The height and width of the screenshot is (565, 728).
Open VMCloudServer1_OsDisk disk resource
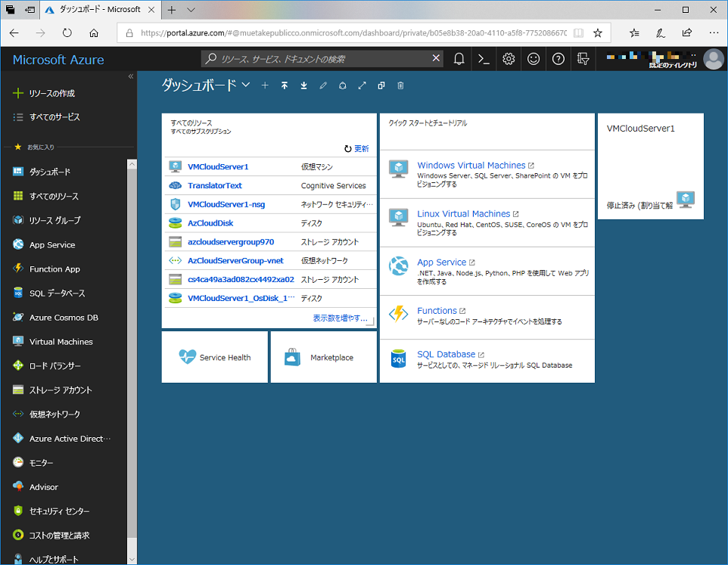[x=241, y=298]
